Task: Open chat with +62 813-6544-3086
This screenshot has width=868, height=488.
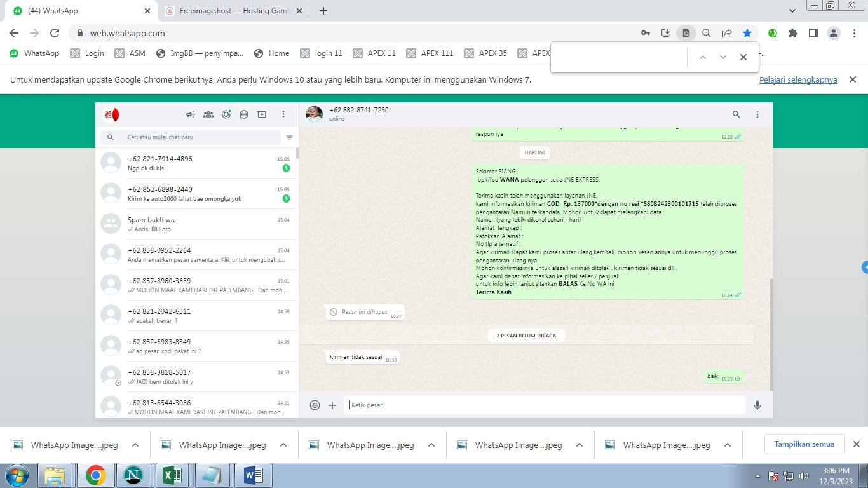Action: pos(196,405)
